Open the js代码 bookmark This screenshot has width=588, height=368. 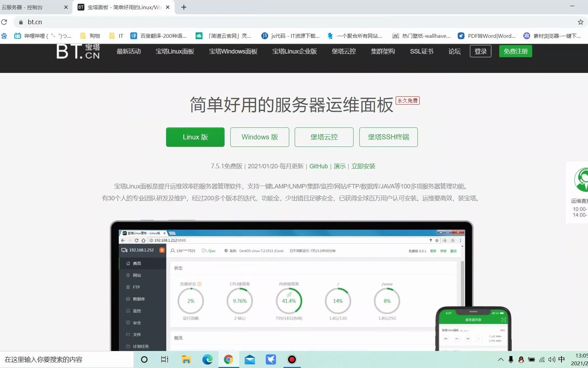[291, 36]
